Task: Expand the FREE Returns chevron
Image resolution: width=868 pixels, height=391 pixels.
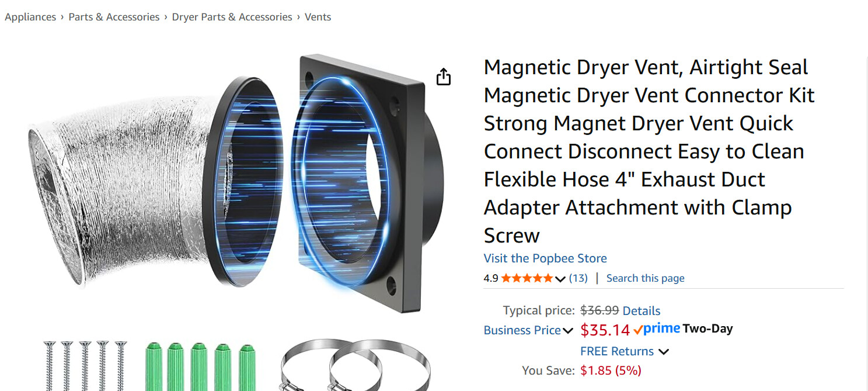Action: 663,352
